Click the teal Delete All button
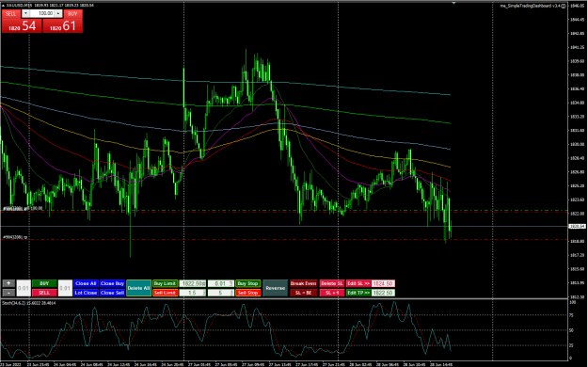The height and width of the screenshot is (367, 588). point(138,288)
